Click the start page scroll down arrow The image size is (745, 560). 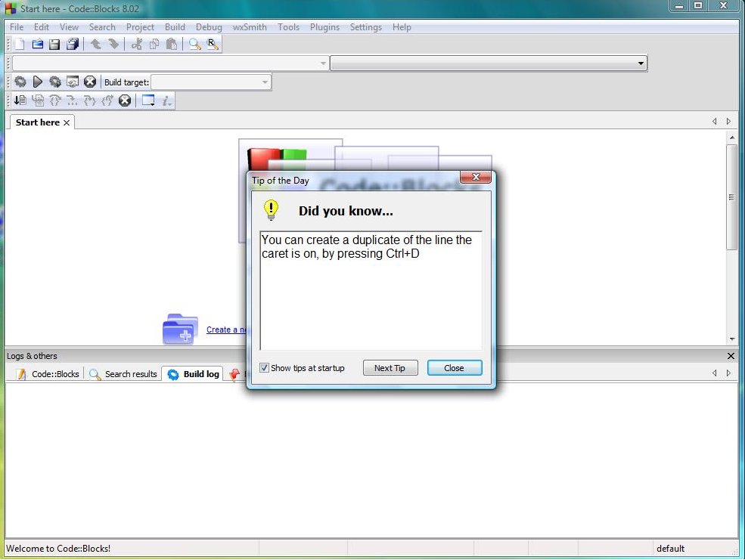pyautogui.click(x=731, y=339)
